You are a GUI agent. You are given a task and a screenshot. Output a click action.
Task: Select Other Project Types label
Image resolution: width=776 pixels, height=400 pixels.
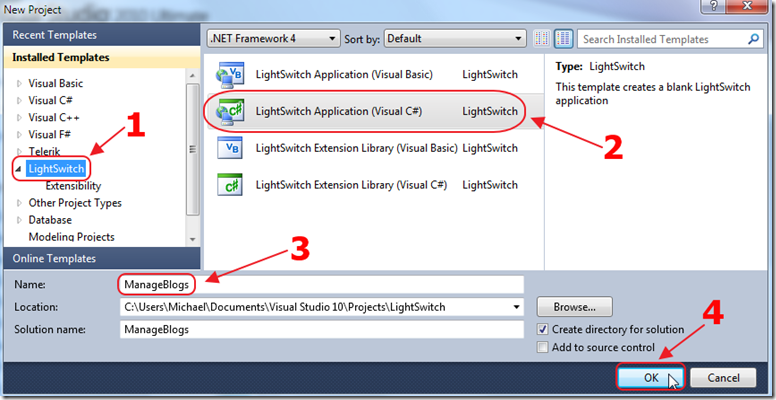tap(75, 203)
